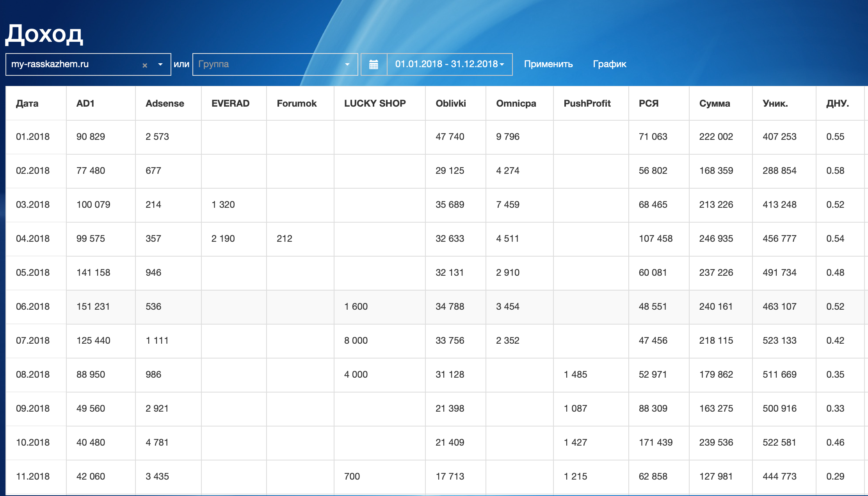Open the date range 01.01.2018 - 31.12.2018 picker

pyautogui.click(x=450, y=64)
